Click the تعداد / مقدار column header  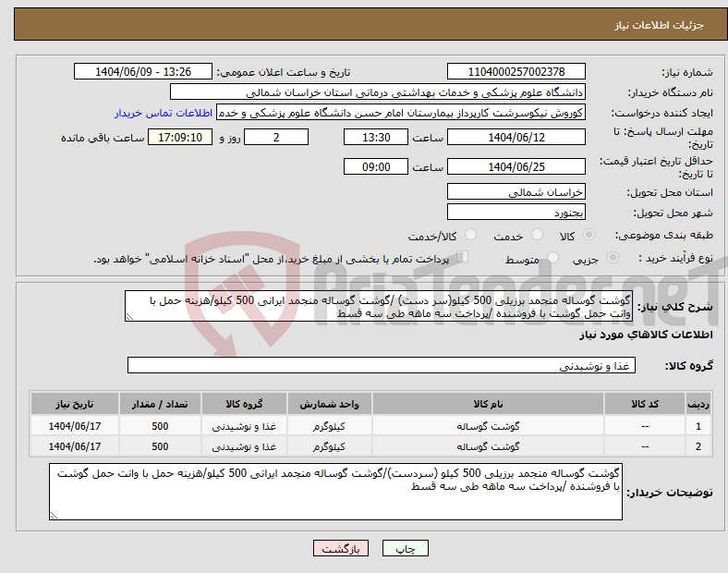pos(160,404)
